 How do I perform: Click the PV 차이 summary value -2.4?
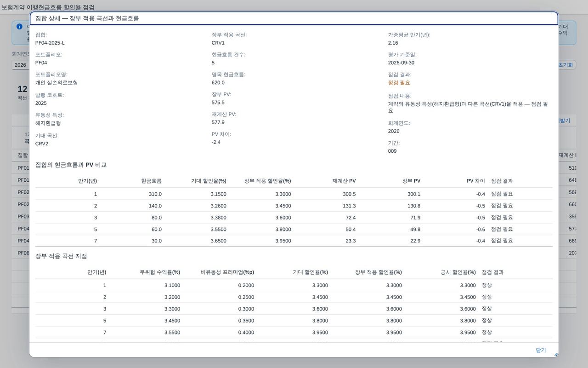(216, 142)
